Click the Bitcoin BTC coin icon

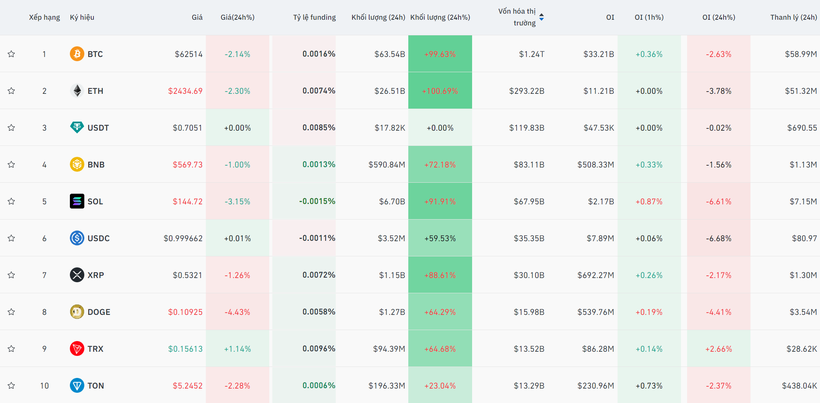(77, 54)
